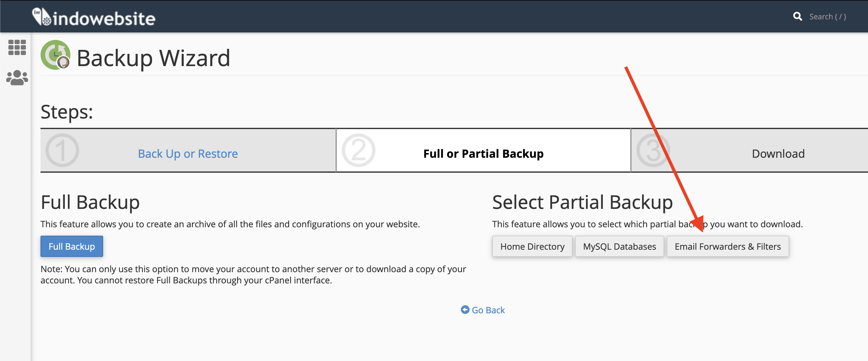
Task: Click the Backup Wizard clock icon
Action: click(55, 55)
